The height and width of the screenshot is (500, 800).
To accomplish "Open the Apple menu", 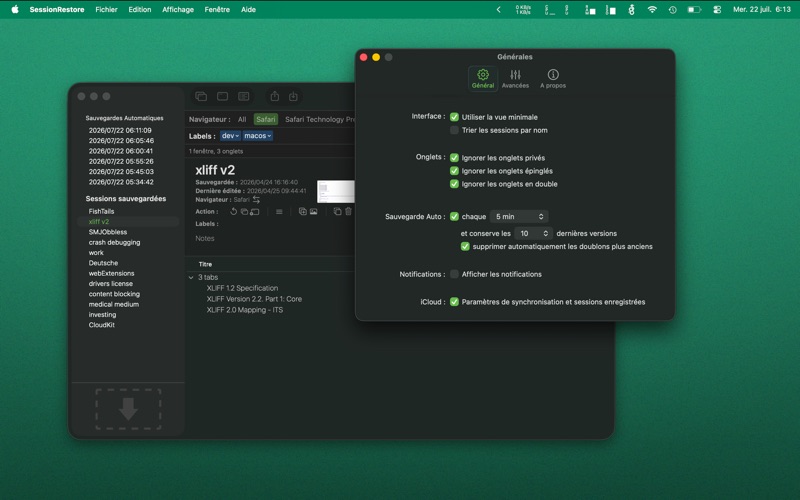I will 15,9.
